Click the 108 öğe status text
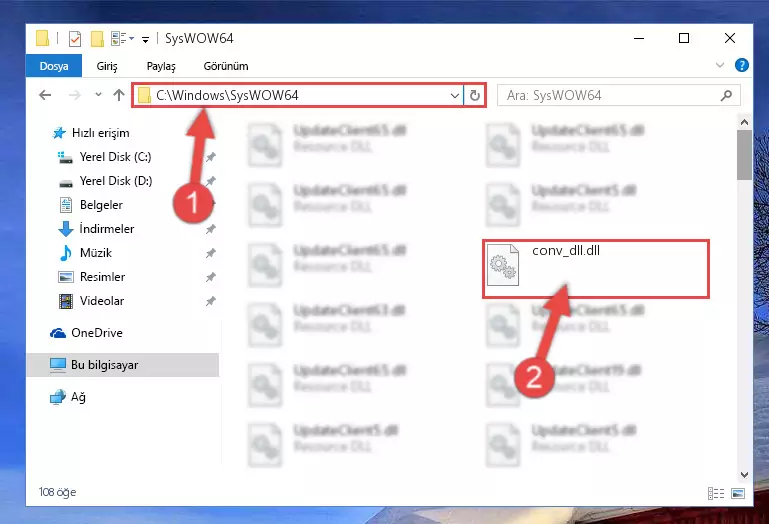Viewport: 769px width, 524px height. (x=57, y=492)
